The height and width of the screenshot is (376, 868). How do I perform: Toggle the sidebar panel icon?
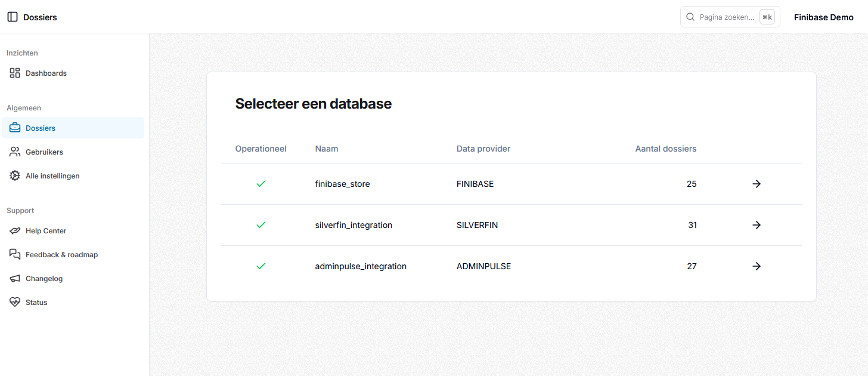pyautogui.click(x=13, y=17)
